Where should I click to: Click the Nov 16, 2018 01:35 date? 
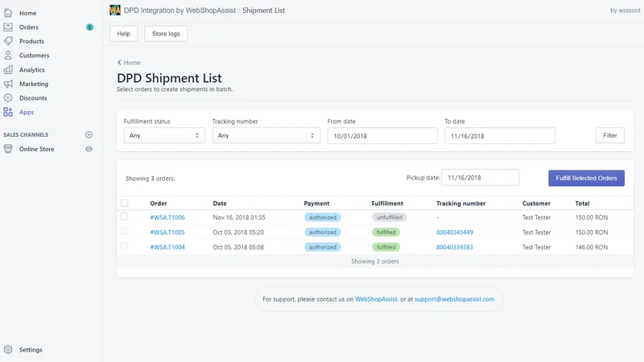click(x=239, y=217)
